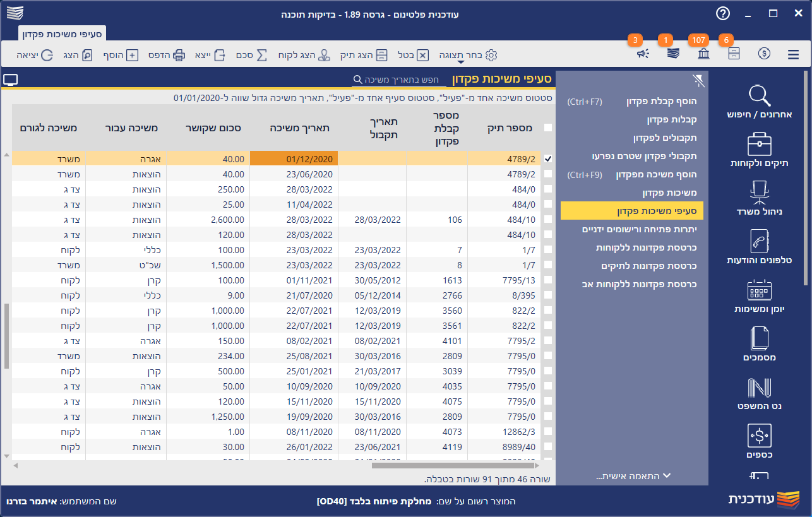Click the בטל cancel toolbar button
Image resolution: width=812 pixels, height=517 pixels.
point(413,55)
